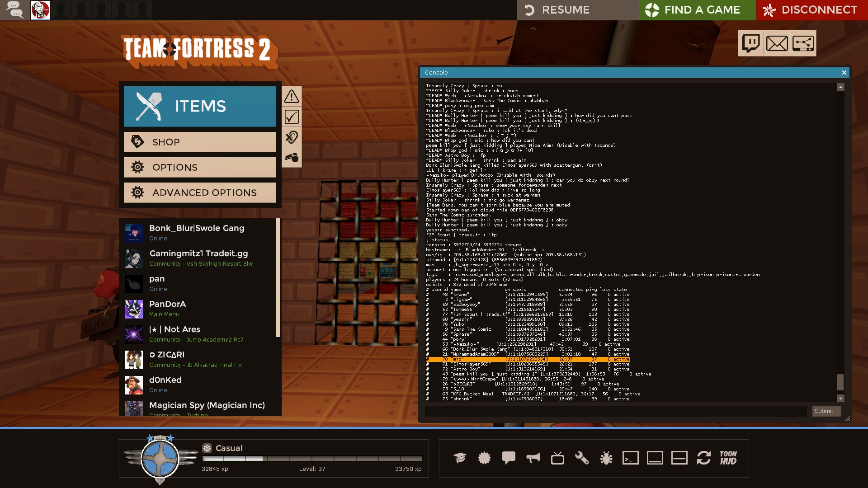Click the "krane" row in console status
The image size is (868, 488).
[x=528, y=295]
